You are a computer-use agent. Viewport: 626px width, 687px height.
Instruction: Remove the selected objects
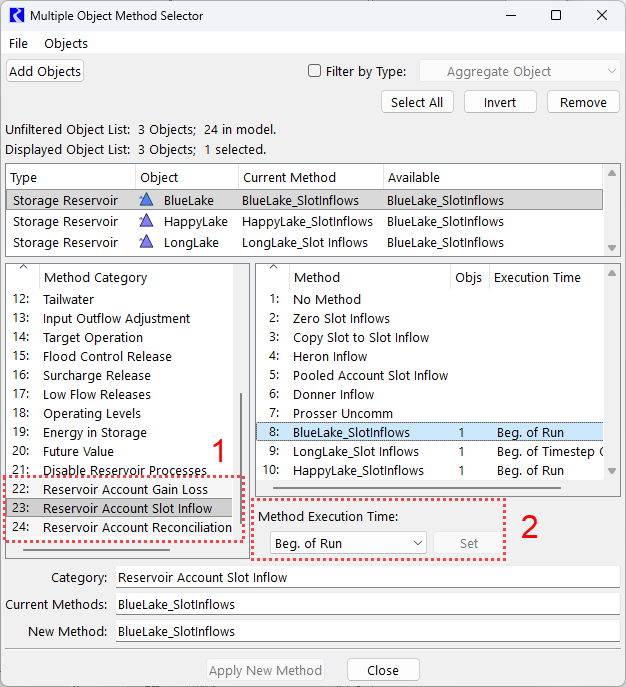pos(582,102)
